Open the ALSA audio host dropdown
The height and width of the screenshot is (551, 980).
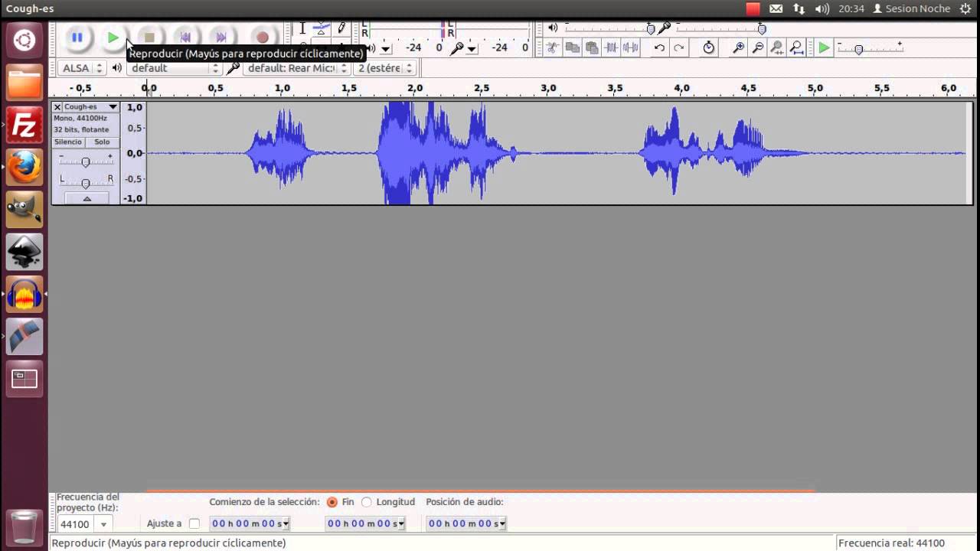click(x=82, y=68)
